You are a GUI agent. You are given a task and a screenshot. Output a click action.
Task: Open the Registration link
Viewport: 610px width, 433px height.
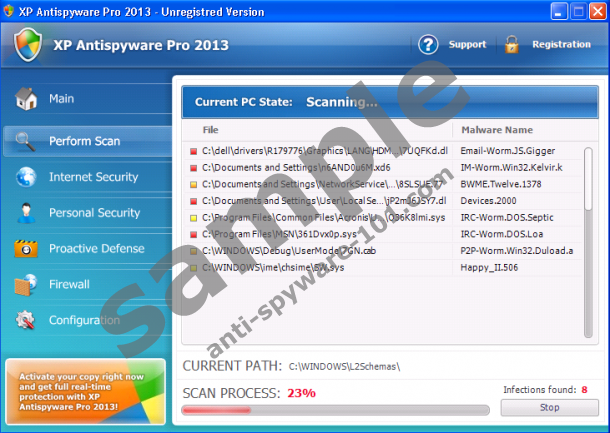point(561,45)
